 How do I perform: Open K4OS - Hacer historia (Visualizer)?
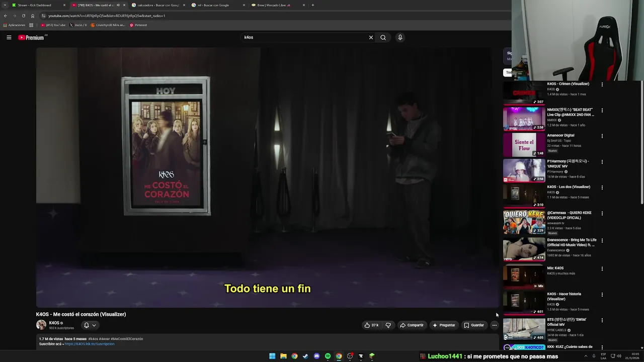[565, 296]
